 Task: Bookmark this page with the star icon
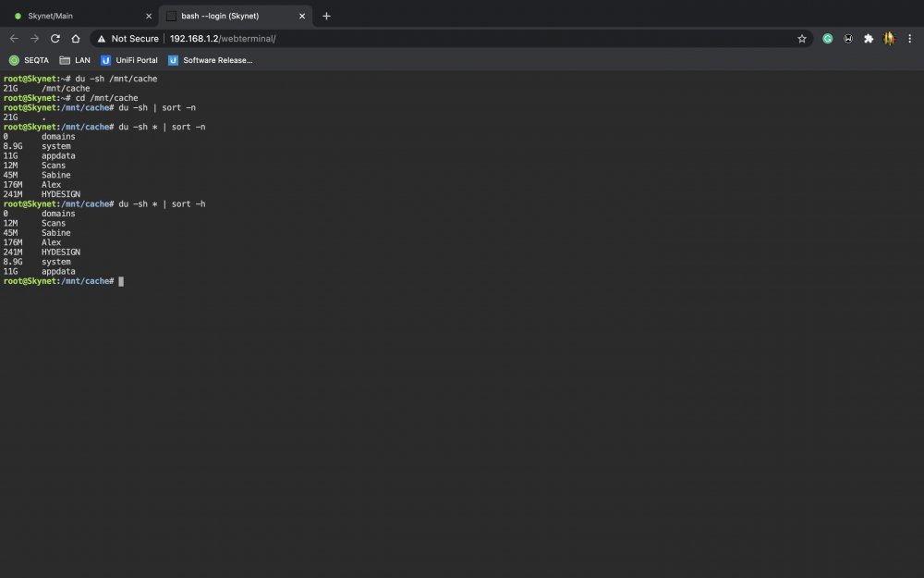point(801,38)
